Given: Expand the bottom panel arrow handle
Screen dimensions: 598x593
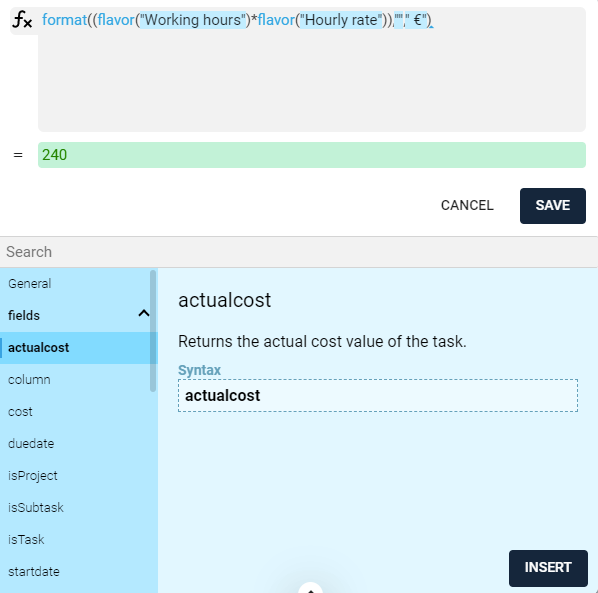Looking at the screenshot, I should pyautogui.click(x=311, y=588).
